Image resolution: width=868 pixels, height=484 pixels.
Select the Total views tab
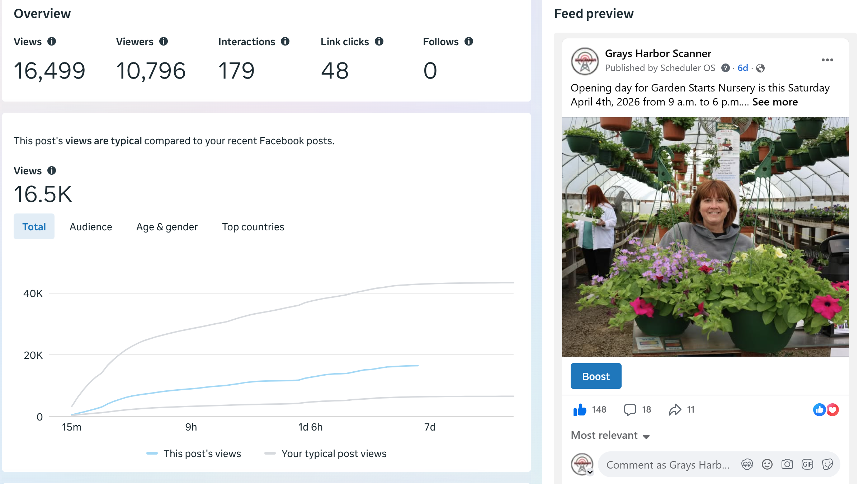(34, 227)
